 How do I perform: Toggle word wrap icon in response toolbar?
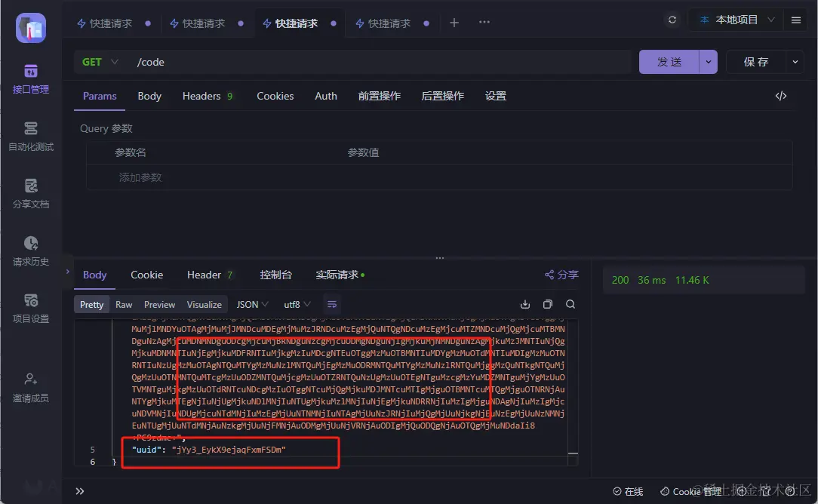click(x=332, y=304)
